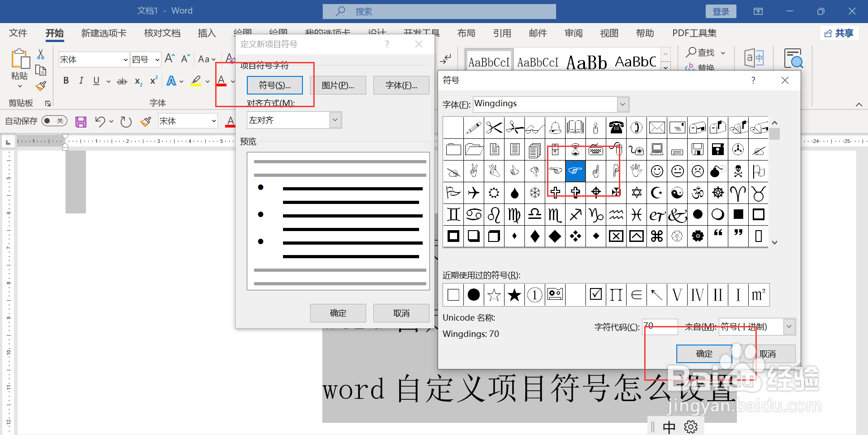
Task: Switch to the 开始 tab
Action: tap(55, 33)
